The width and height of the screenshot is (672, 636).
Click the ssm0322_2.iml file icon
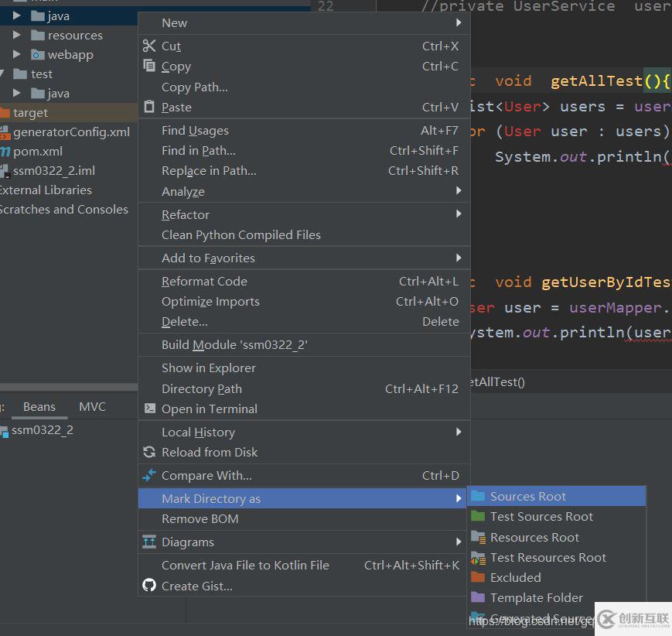point(5,171)
